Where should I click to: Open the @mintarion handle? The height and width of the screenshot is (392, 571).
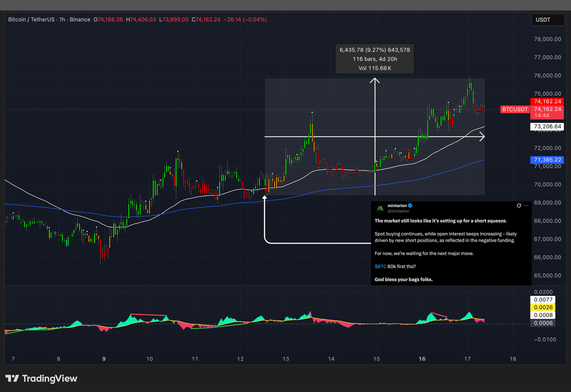pos(398,211)
